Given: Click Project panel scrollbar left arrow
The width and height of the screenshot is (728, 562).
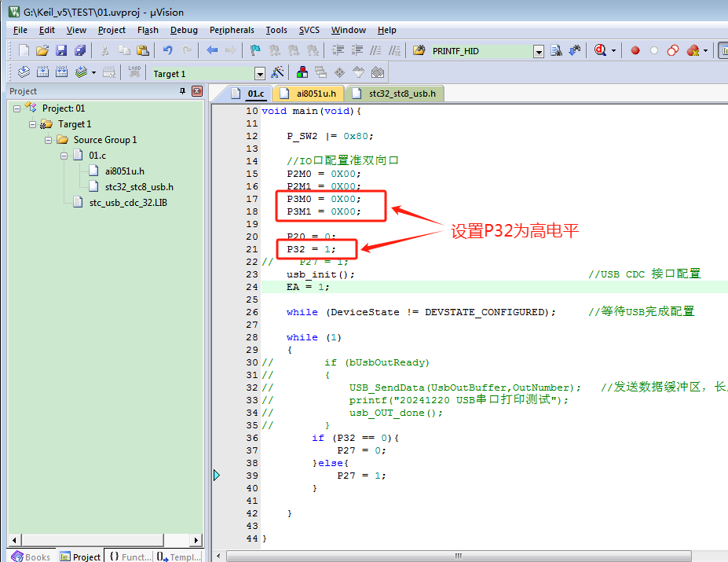Looking at the screenshot, I should coord(14,540).
